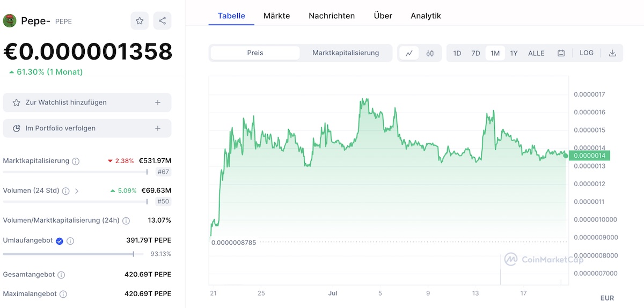
Task: Set chart range to 1Y
Action: (514, 53)
